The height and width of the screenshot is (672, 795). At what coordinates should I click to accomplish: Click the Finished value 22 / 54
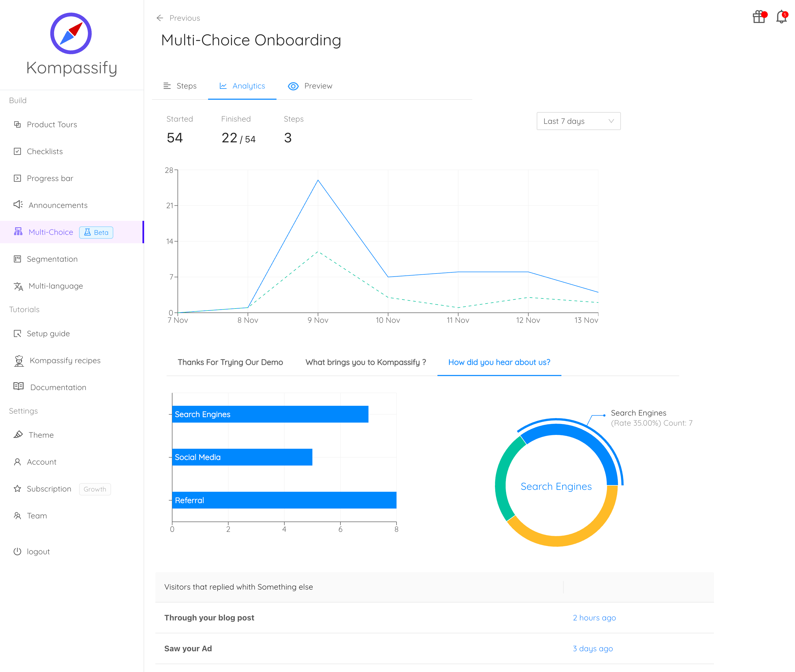tap(238, 138)
